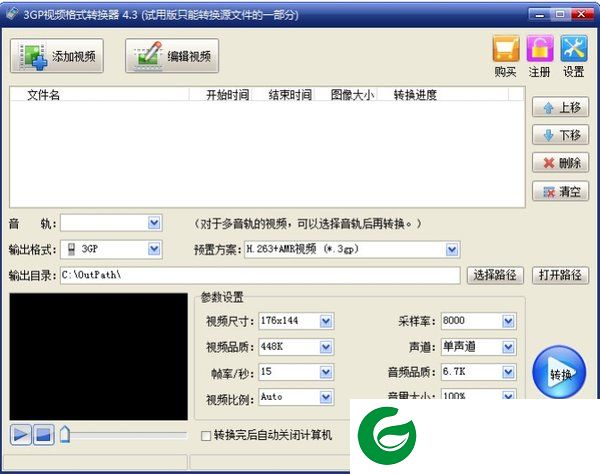Close the 3GP converter window

(x=581, y=15)
